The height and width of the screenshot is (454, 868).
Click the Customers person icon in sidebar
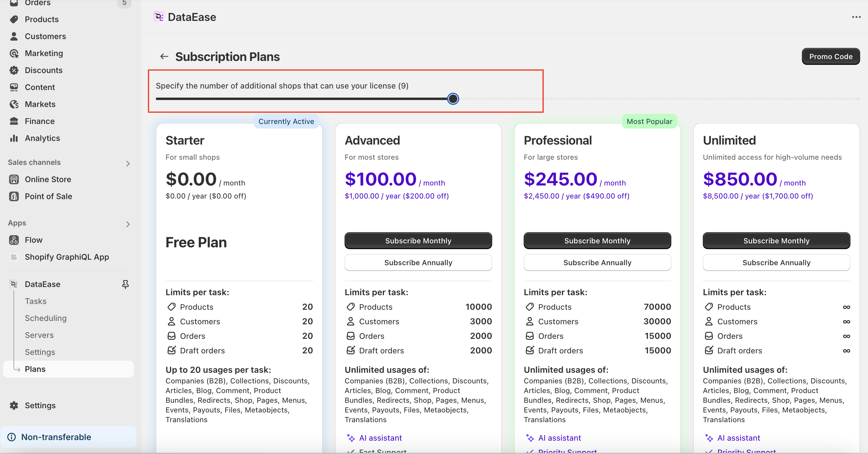coord(14,36)
